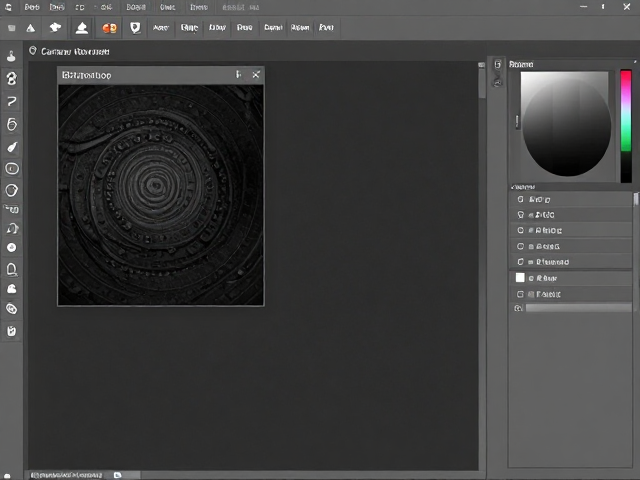The width and height of the screenshot is (640, 480).
Task: Click the highlighted upward-arrow toolbar icon
Action: click(x=82, y=28)
